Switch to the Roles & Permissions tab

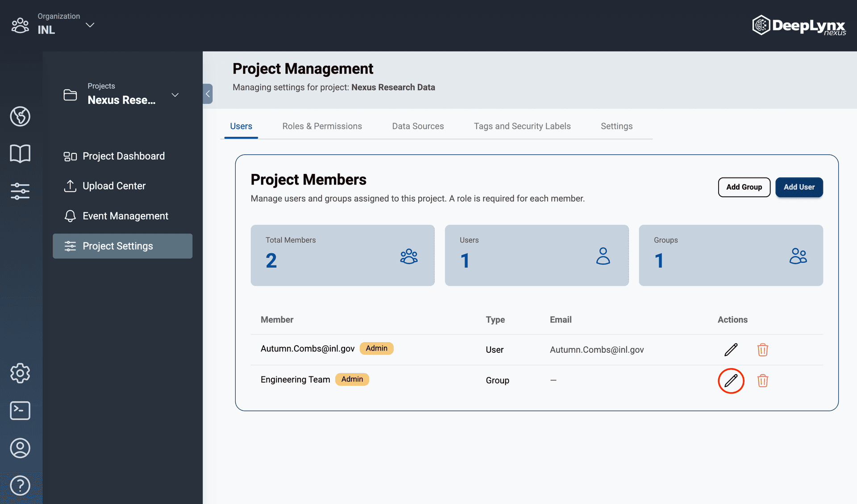(322, 126)
